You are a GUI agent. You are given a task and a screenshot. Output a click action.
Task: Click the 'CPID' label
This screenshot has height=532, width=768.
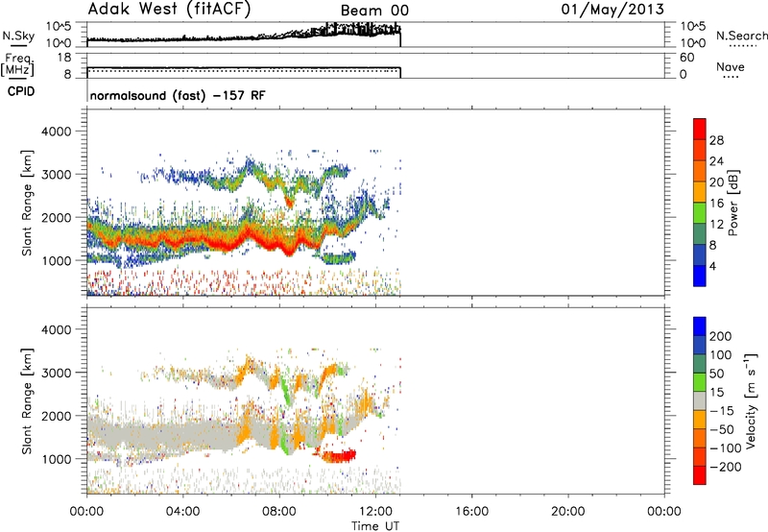tap(21, 91)
